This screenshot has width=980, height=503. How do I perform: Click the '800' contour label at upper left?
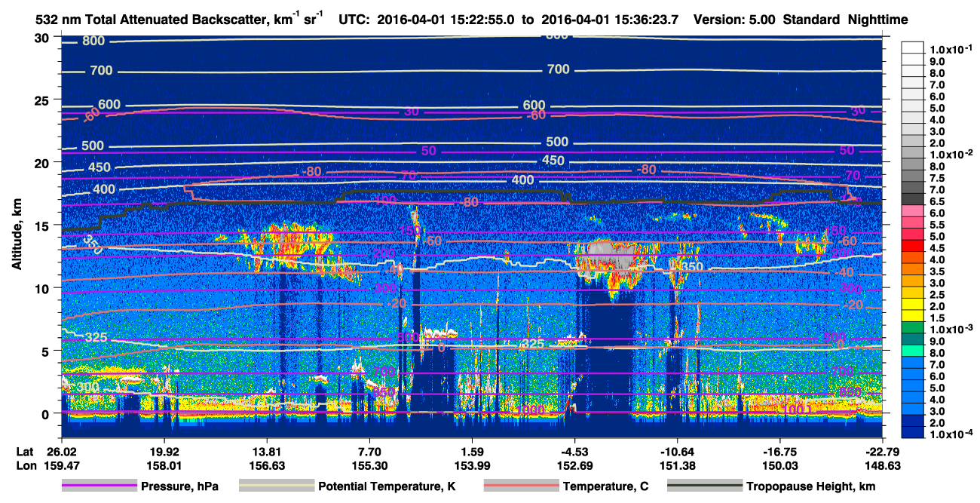tap(94, 41)
